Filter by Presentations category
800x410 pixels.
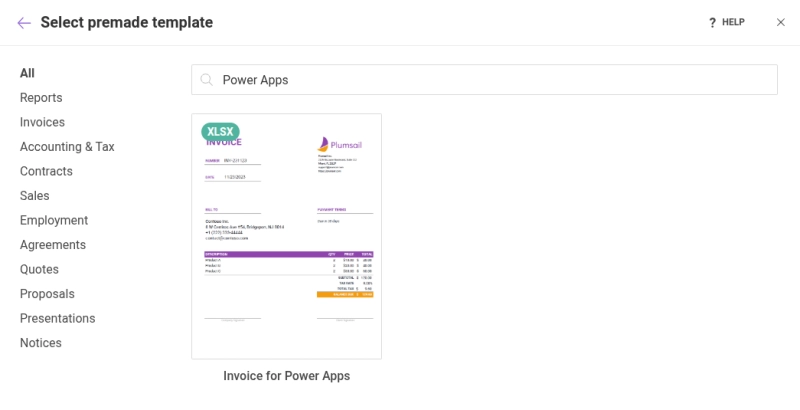[58, 318]
